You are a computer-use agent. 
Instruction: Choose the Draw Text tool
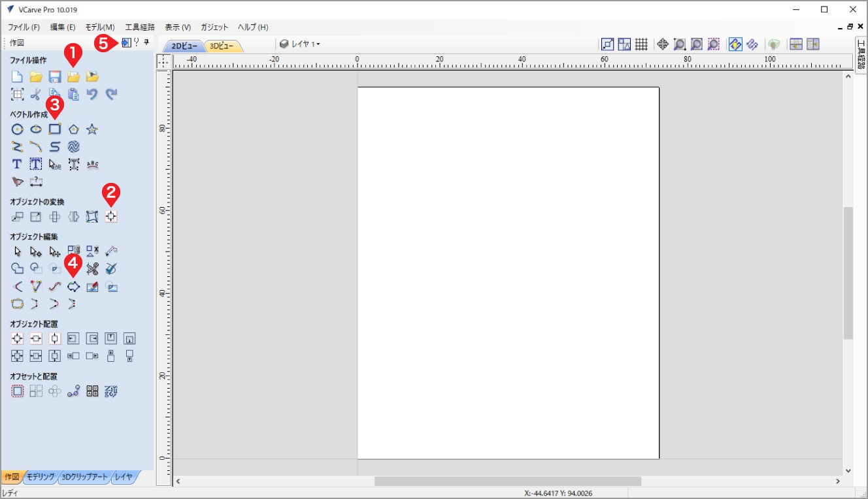coord(18,165)
